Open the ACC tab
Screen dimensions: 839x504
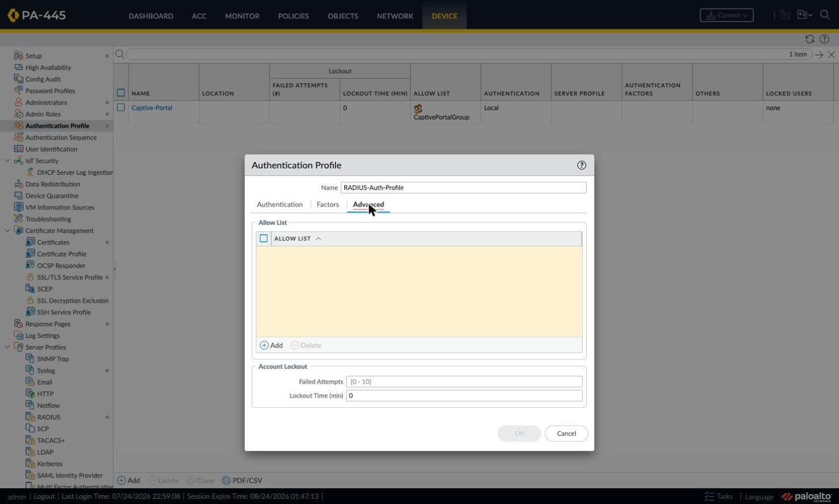[199, 16]
